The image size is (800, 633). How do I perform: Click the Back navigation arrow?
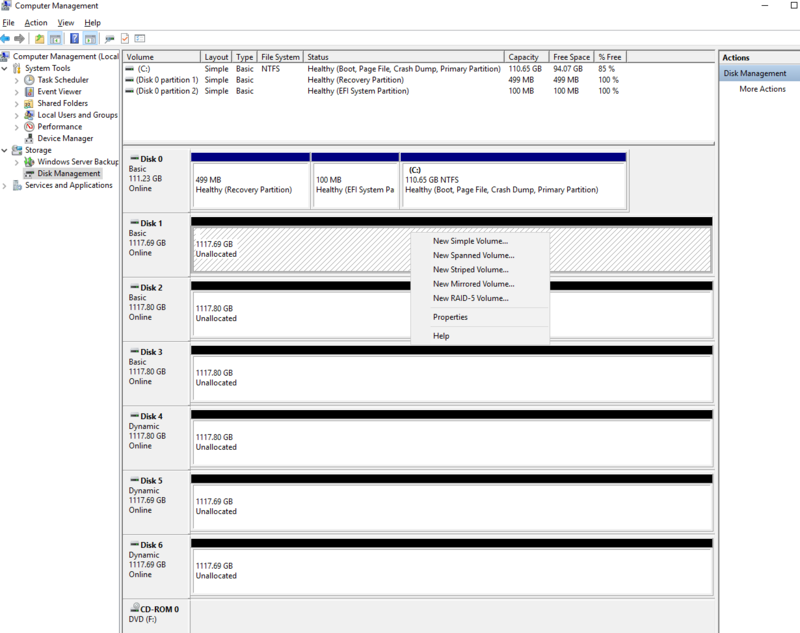8,38
